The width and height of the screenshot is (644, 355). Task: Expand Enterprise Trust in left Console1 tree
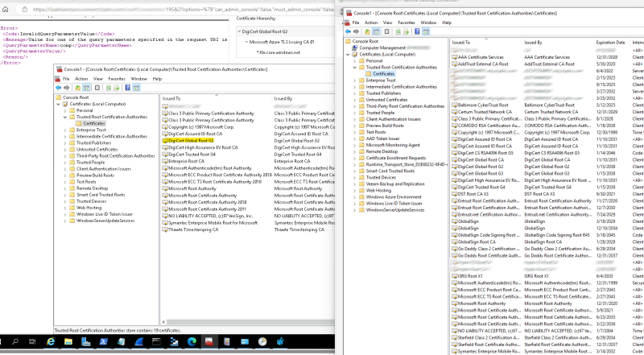tap(65, 130)
